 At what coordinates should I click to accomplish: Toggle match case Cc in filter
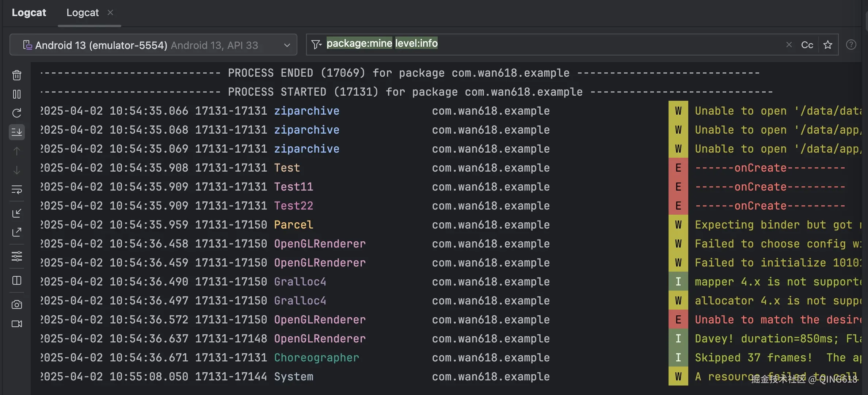[x=807, y=45]
